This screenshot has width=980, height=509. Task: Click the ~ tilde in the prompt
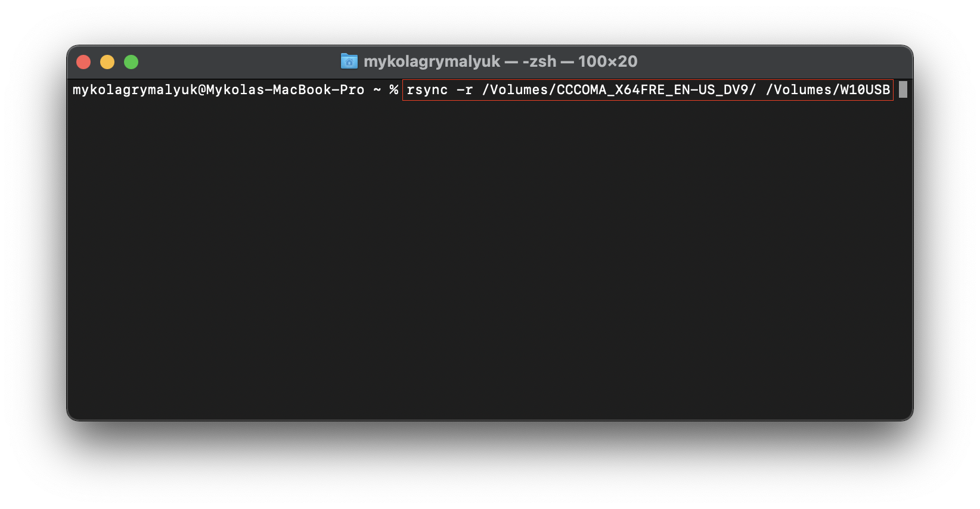377,90
